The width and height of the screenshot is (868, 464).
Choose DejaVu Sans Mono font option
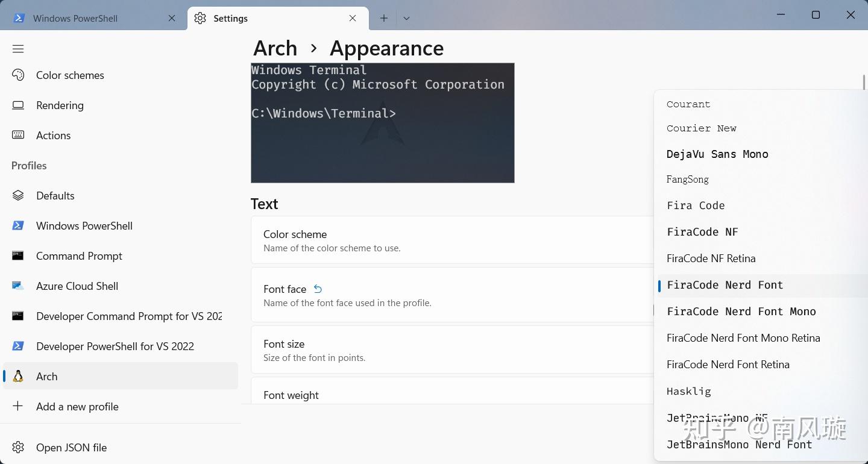click(717, 154)
